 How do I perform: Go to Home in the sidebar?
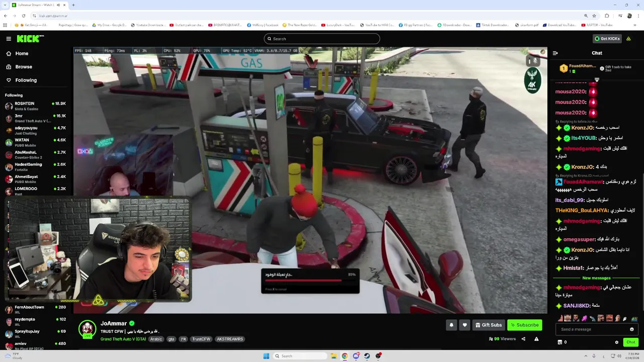click(x=22, y=53)
